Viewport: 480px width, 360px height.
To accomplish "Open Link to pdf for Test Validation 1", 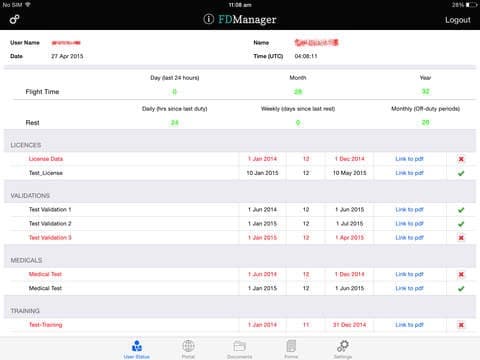I will [x=409, y=210].
